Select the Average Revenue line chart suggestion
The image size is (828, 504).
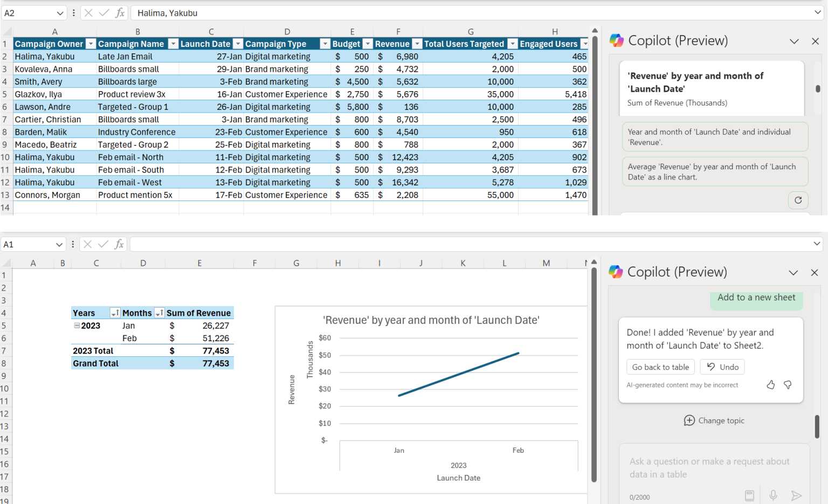click(x=715, y=171)
